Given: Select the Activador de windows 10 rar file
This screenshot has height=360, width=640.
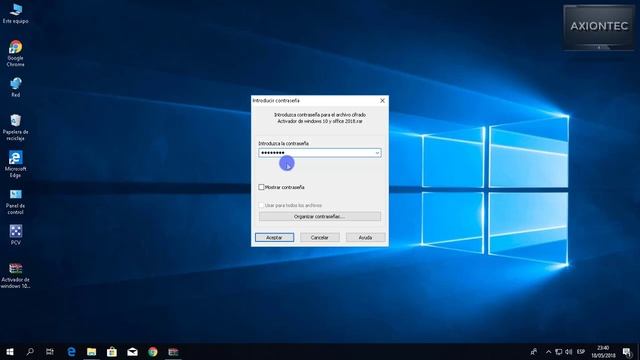Looking at the screenshot, I should point(16,276).
